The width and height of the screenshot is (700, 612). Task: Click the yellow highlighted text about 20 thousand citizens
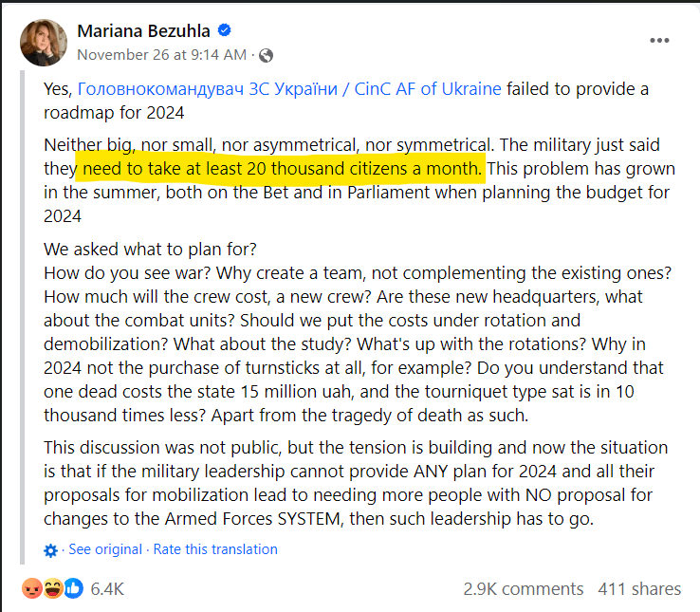(281, 169)
